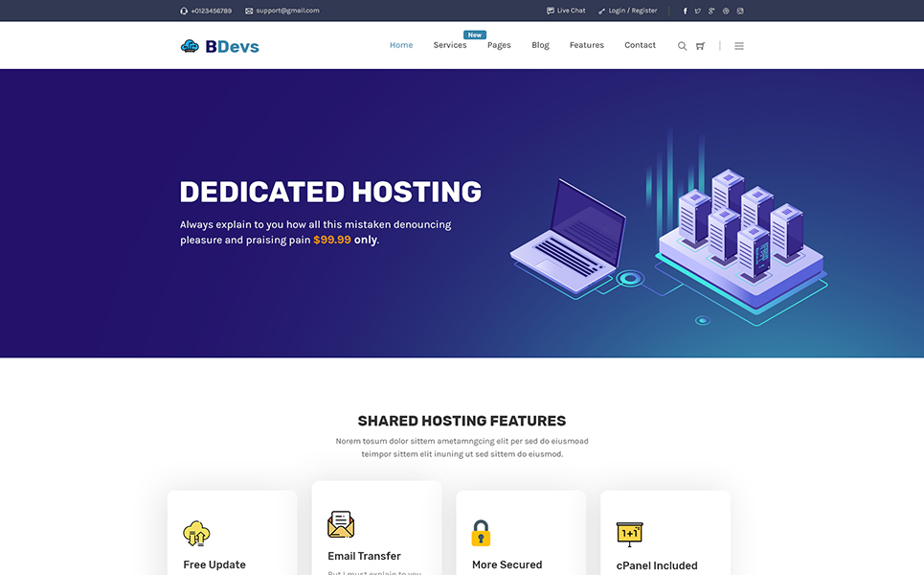Click the New badge above Services
The image size is (924, 575).
(x=475, y=34)
